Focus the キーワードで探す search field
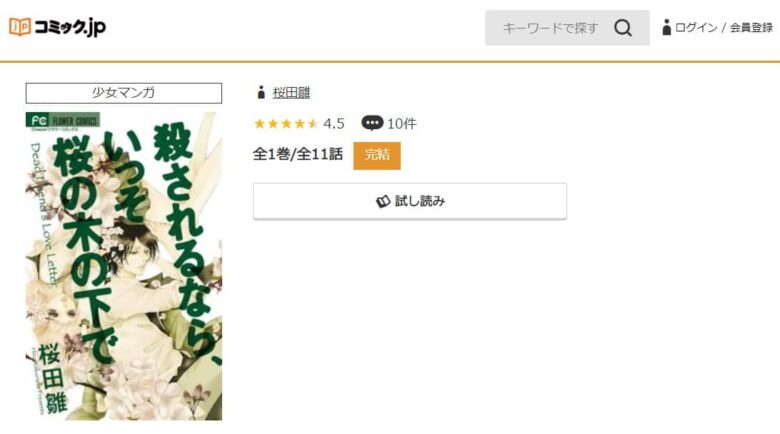780x434 pixels. [x=550, y=28]
